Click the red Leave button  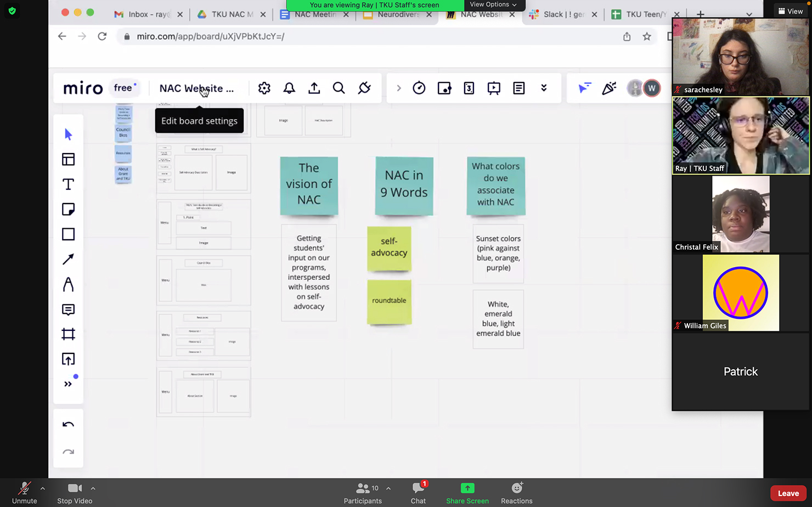788,493
